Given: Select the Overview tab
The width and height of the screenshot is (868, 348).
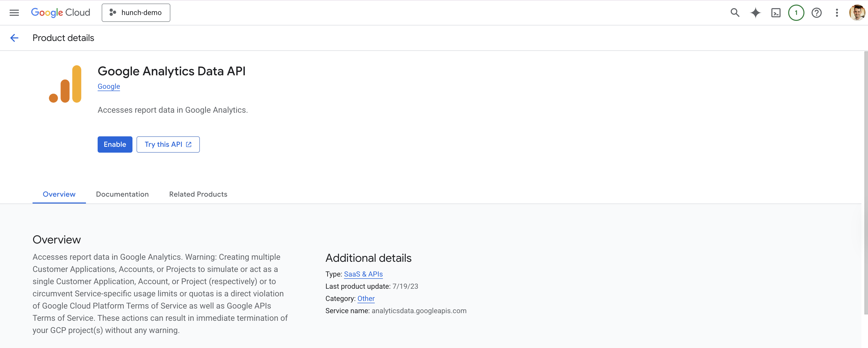Looking at the screenshot, I should point(59,194).
